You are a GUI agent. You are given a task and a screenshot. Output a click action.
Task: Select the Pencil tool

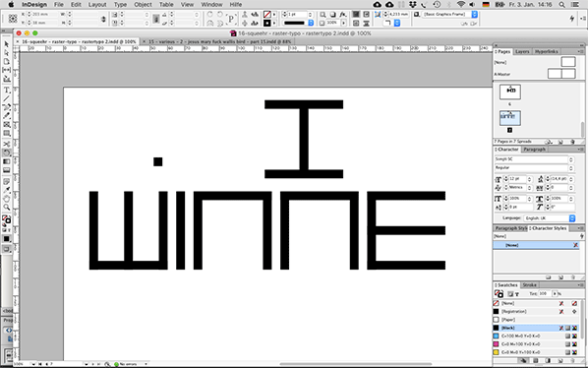click(6, 116)
